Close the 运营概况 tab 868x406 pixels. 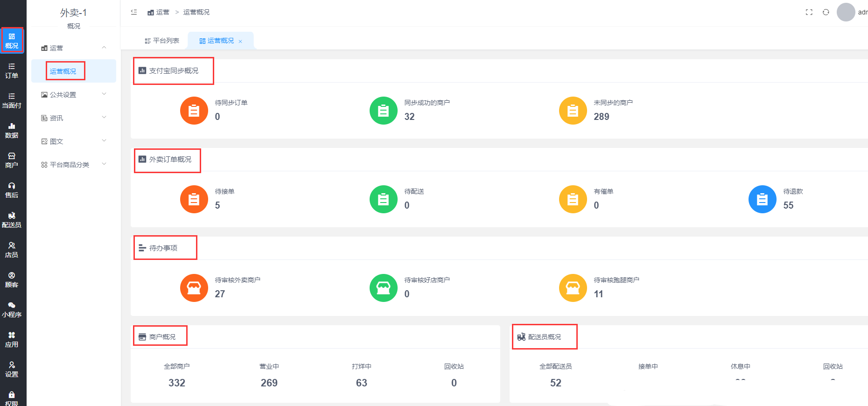point(240,42)
